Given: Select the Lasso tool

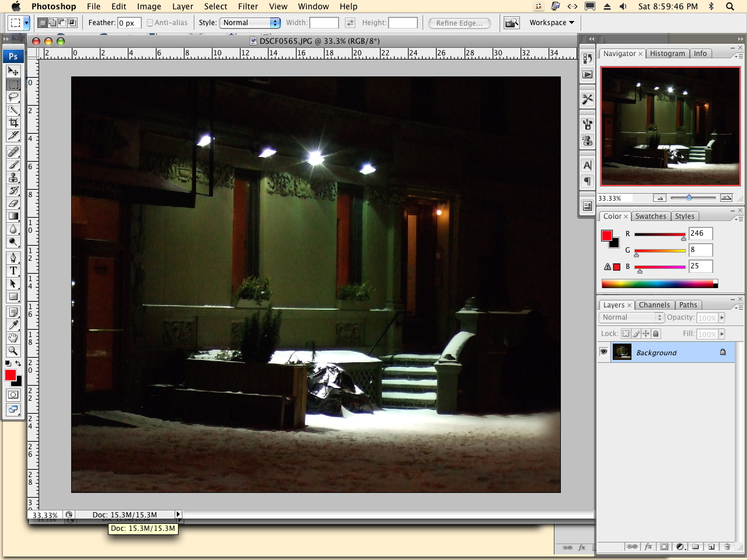Looking at the screenshot, I should 13,97.
